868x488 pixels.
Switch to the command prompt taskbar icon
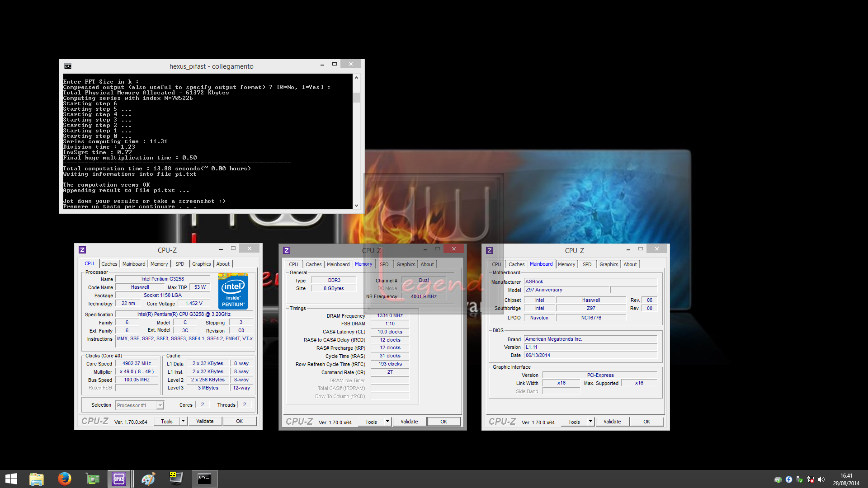[x=204, y=479]
